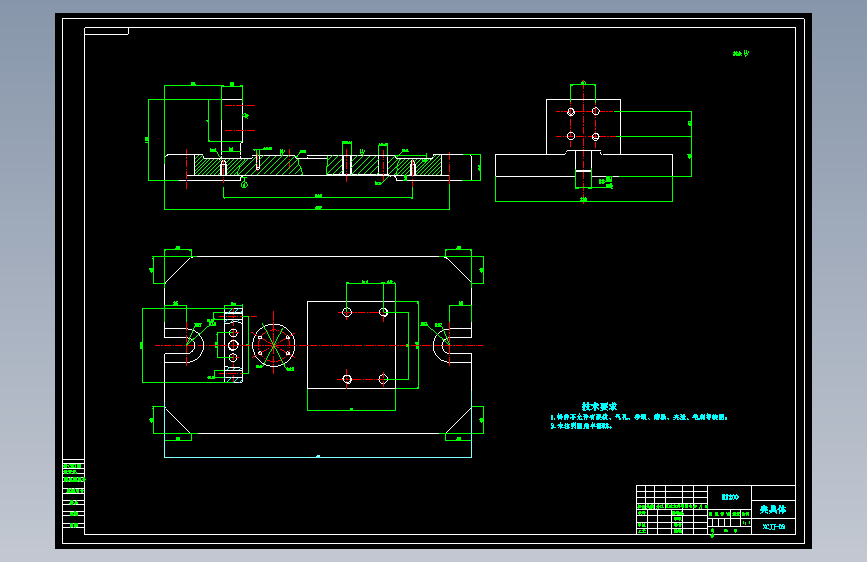Viewport: 867px width, 562px height.
Task: Click the HT200 material cell in title block
Action: pos(730,497)
